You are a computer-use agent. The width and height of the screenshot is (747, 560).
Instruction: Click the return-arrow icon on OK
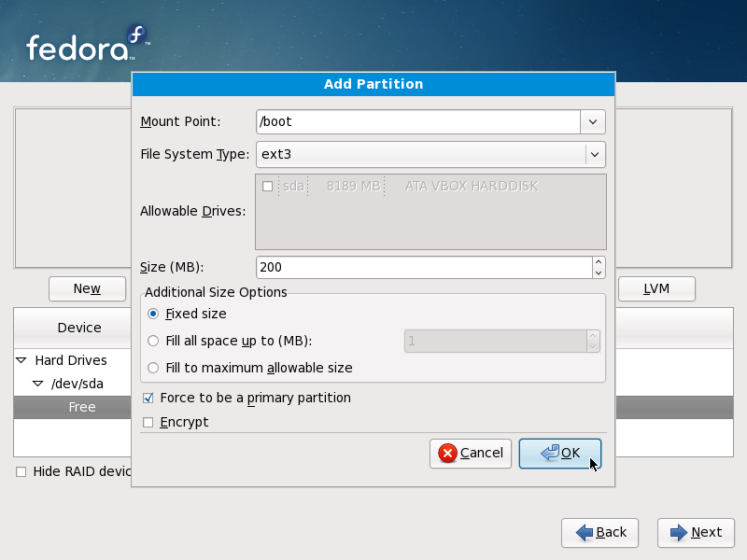[x=550, y=452]
